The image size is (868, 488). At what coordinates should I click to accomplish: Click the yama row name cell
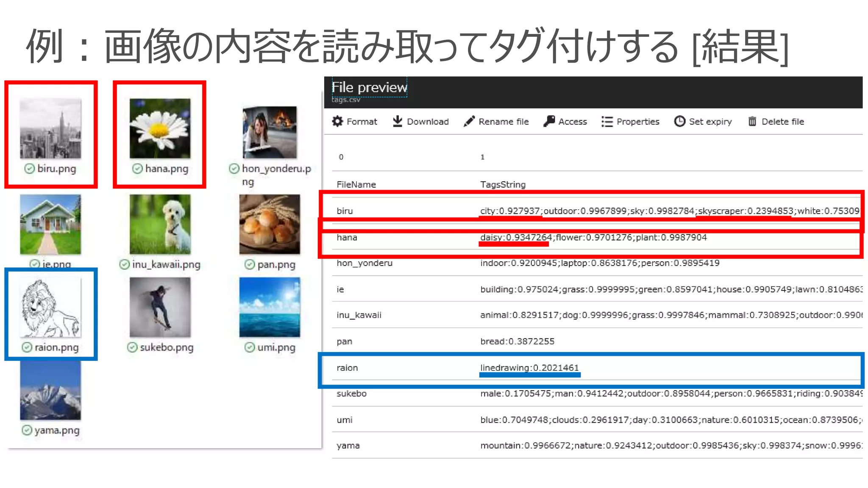[348, 446]
